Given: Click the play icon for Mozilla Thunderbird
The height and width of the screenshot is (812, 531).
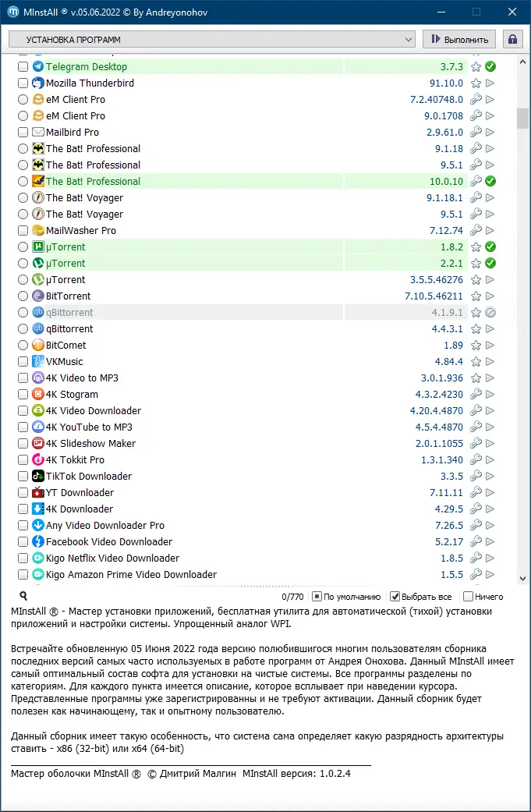Looking at the screenshot, I should pyautogui.click(x=490, y=83).
